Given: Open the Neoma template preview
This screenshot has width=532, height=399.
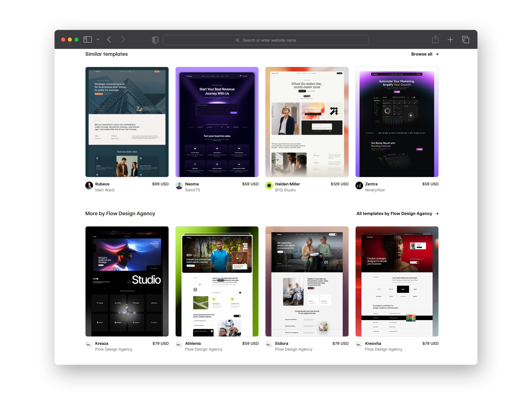Looking at the screenshot, I should point(217,122).
